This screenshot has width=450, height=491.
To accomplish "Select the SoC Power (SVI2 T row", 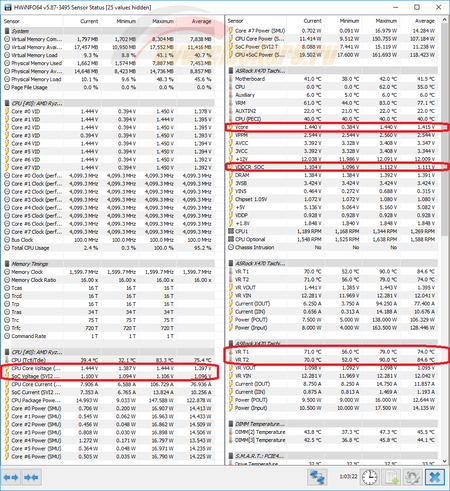I will coord(333,47).
